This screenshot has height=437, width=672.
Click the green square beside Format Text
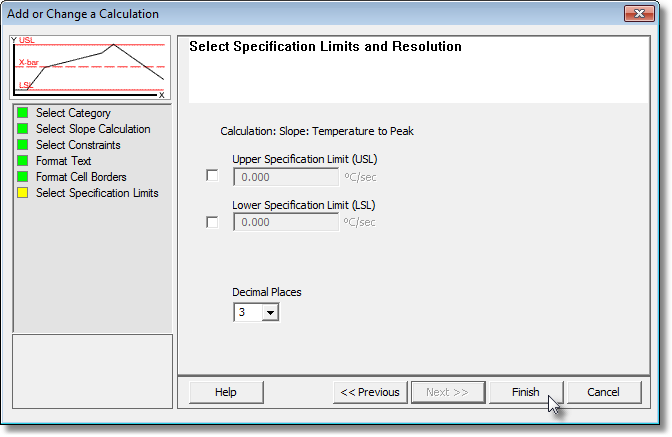point(23,161)
